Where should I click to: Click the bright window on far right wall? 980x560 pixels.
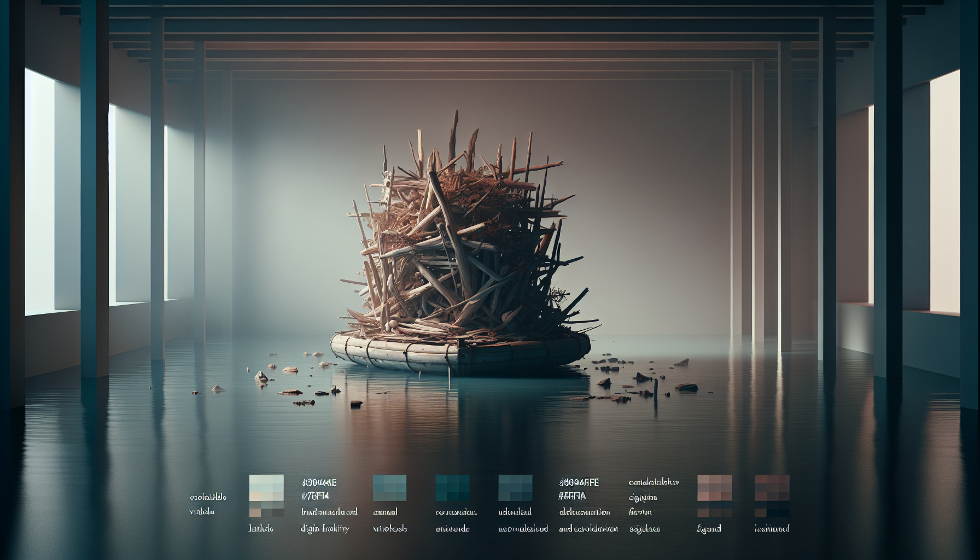944,191
